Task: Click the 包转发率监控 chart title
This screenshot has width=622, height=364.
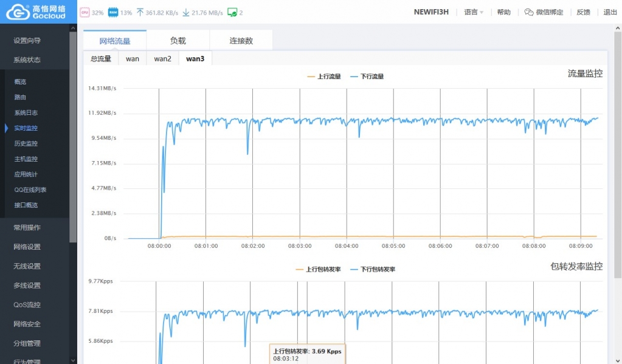Action: tap(576, 266)
